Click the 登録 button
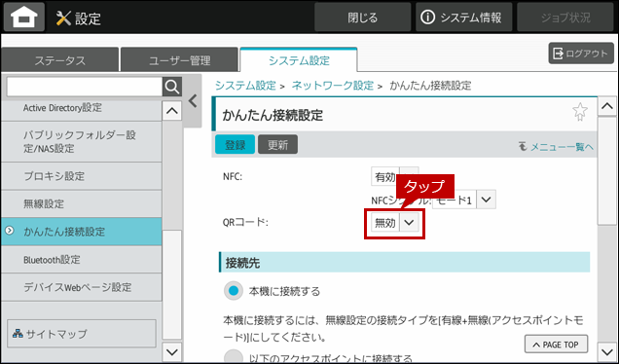619x364 pixels. point(235,144)
